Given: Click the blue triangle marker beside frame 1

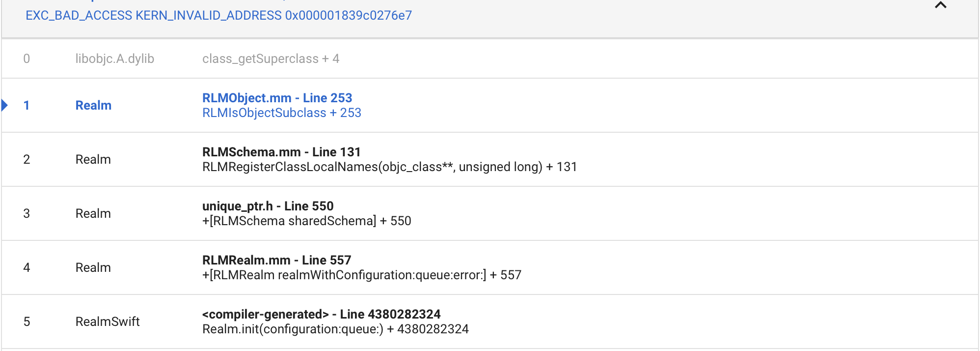Looking at the screenshot, I should 4,105.
